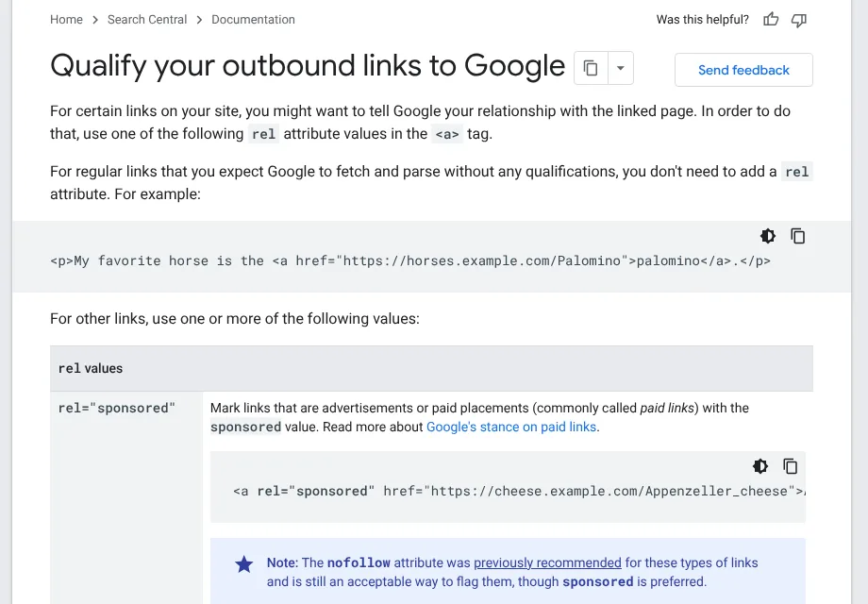Viewport: 868px width, 604px height.
Task: Click the thumbs down not helpful icon
Action: tap(799, 21)
